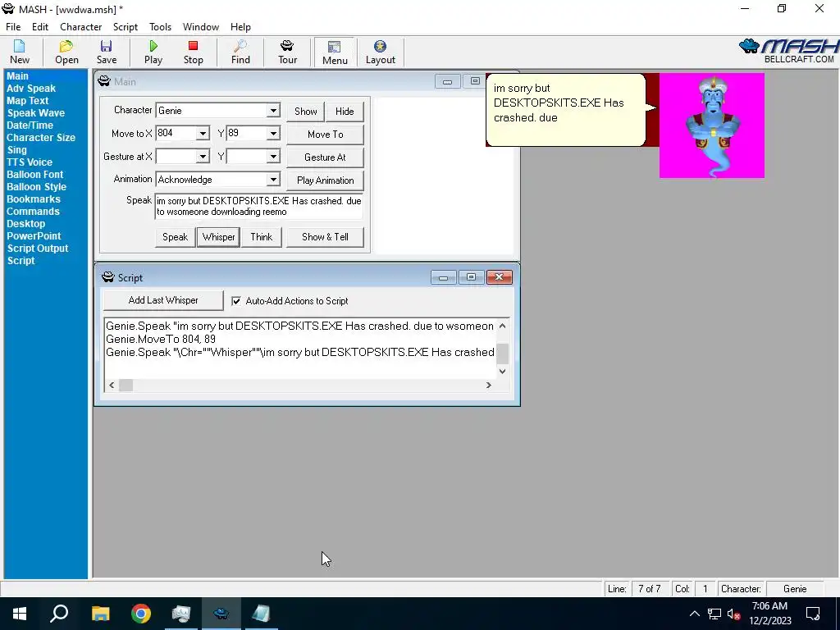The image size is (840, 630).
Task: Open the Help menu
Action: click(240, 27)
